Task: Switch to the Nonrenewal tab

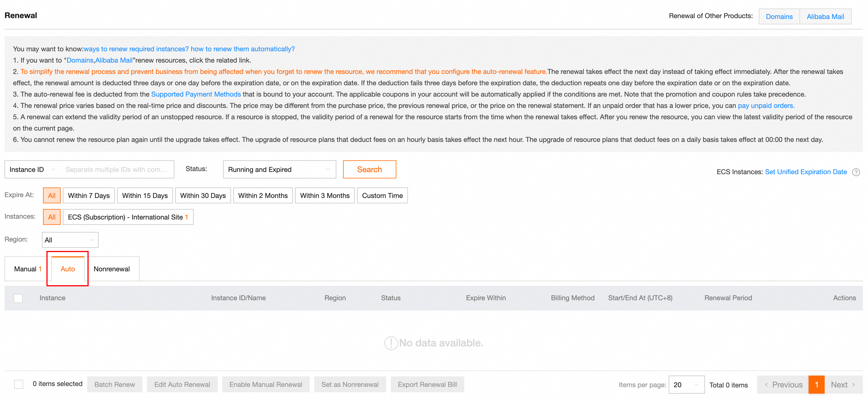Action: click(x=112, y=269)
